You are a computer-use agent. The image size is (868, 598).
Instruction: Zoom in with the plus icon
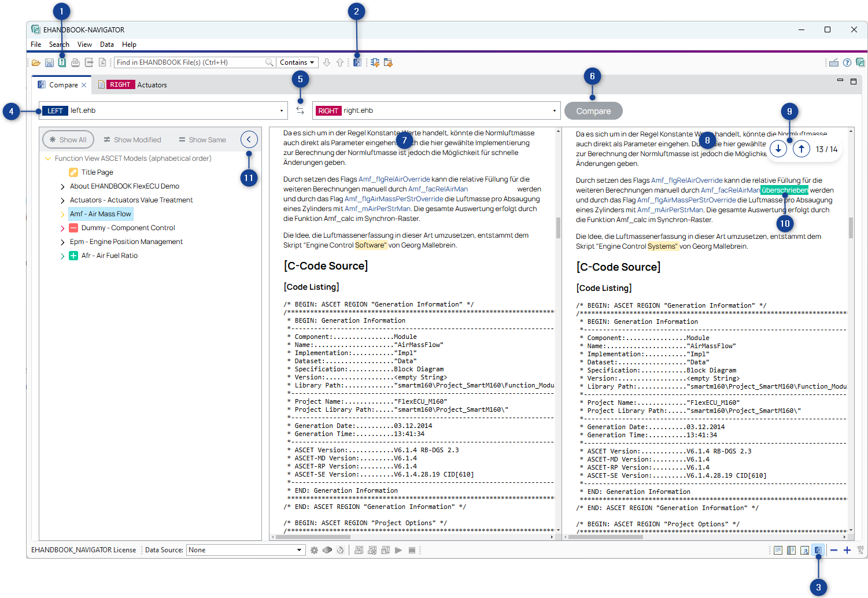click(847, 550)
